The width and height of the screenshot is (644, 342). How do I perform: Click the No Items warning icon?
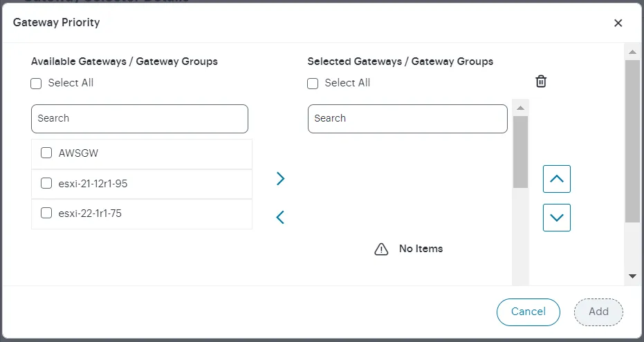(381, 249)
